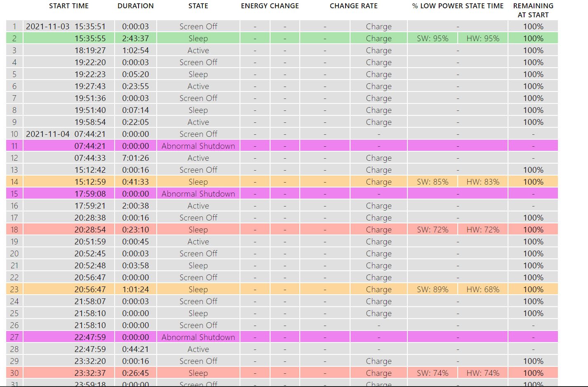Click duration 0:41:33 in row 14
The height and width of the screenshot is (387, 588).
tap(135, 182)
